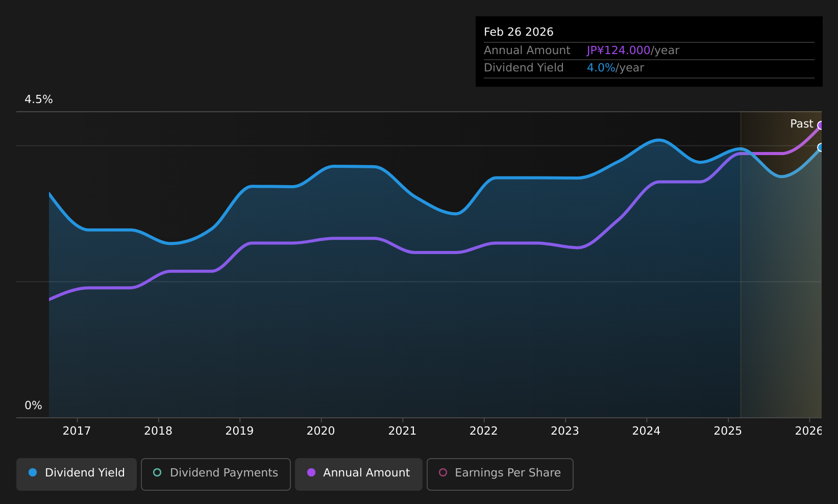
Task: Click the 2017 x-axis label
Action: (x=77, y=431)
